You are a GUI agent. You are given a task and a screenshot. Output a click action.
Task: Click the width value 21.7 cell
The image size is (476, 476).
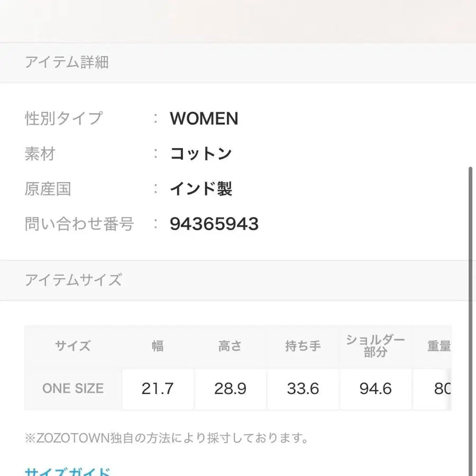pyautogui.click(x=157, y=389)
